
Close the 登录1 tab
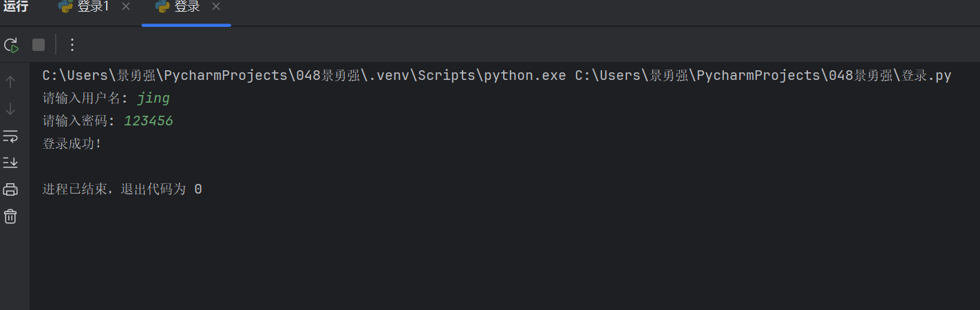click(x=125, y=7)
